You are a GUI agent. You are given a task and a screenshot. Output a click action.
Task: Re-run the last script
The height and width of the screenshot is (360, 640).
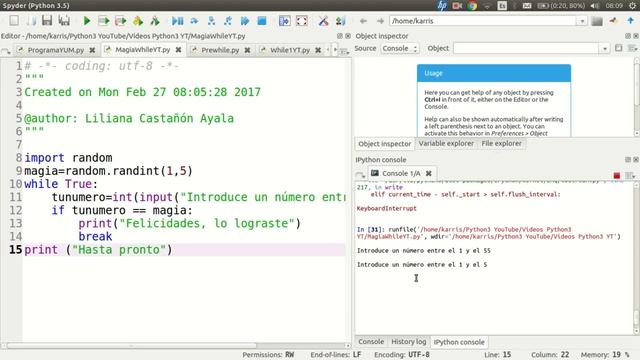click(155, 20)
